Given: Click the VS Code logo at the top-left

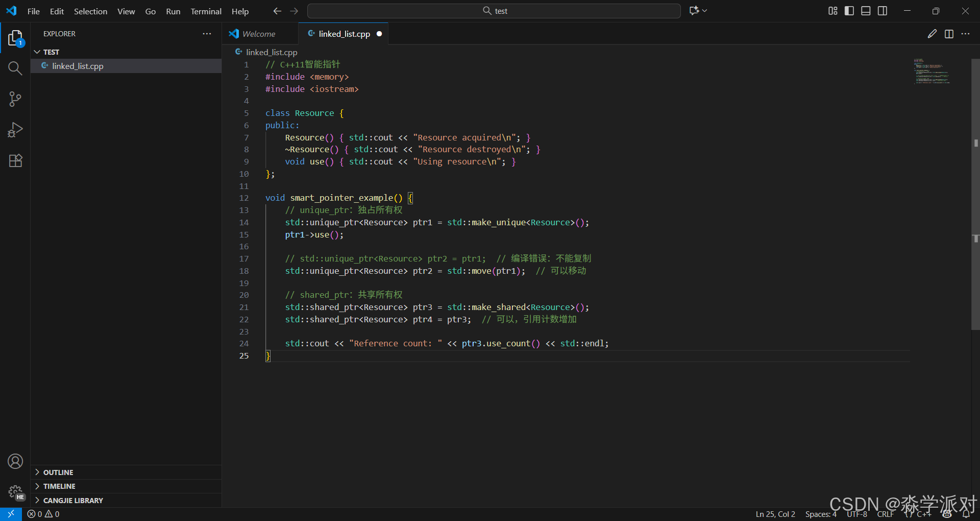Looking at the screenshot, I should [11, 11].
